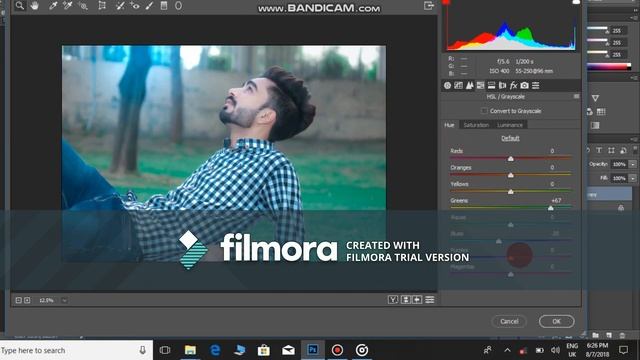Click the Windows search box
The height and width of the screenshot is (360, 640).
pos(76,350)
